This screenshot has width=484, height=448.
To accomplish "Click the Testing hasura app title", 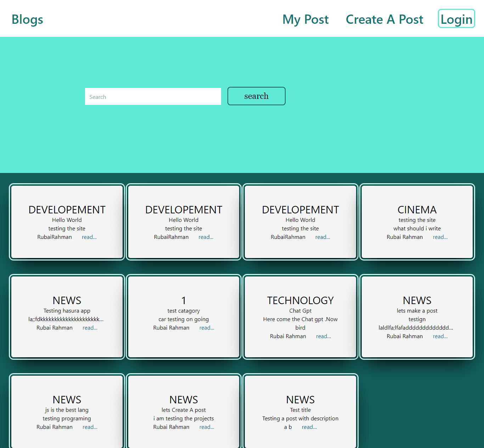I will (67, 311).
